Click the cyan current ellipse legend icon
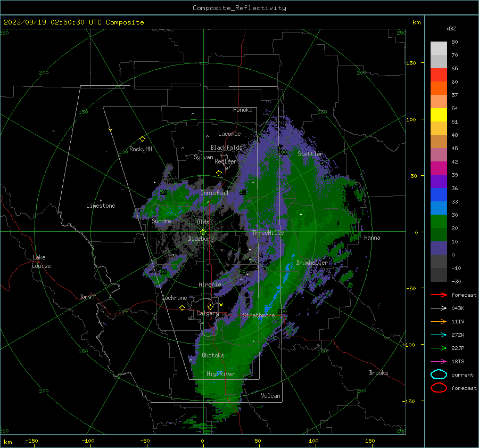This screenshot has width=479, height=448. (439, 374)
